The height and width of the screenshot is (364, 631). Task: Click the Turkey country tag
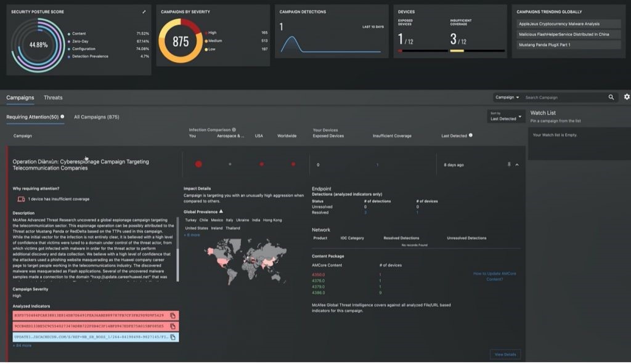pyautogui.click(x=191, y=220)
